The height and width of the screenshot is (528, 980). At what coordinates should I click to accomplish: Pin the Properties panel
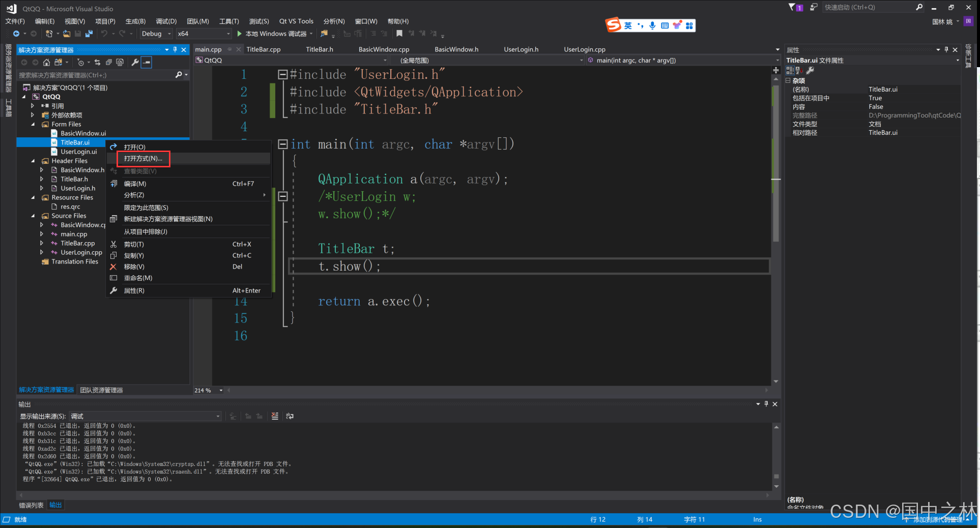click(x=946, y=49)
